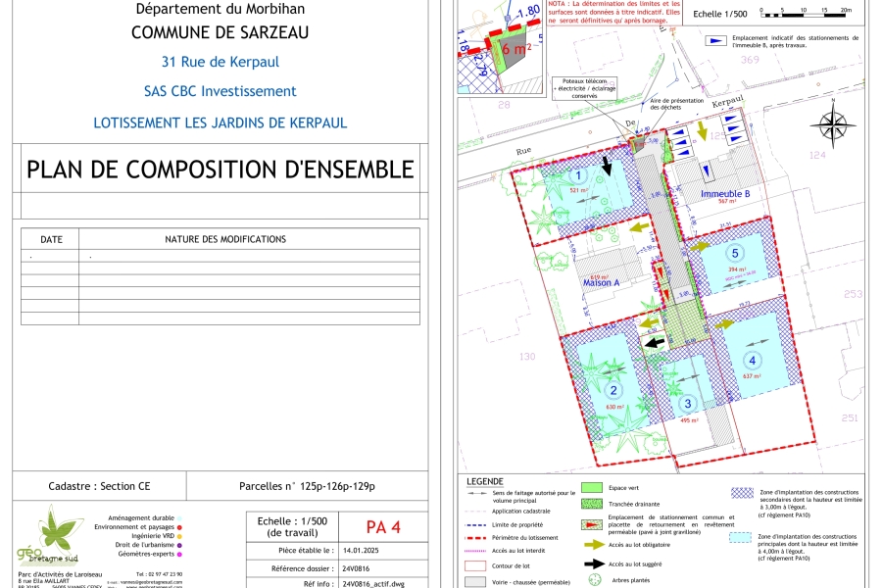Click the 24V0816_actif.dwg file reference
Viewport: 882px width, 588px height.
pyautogui.click(x=372, y=583)
